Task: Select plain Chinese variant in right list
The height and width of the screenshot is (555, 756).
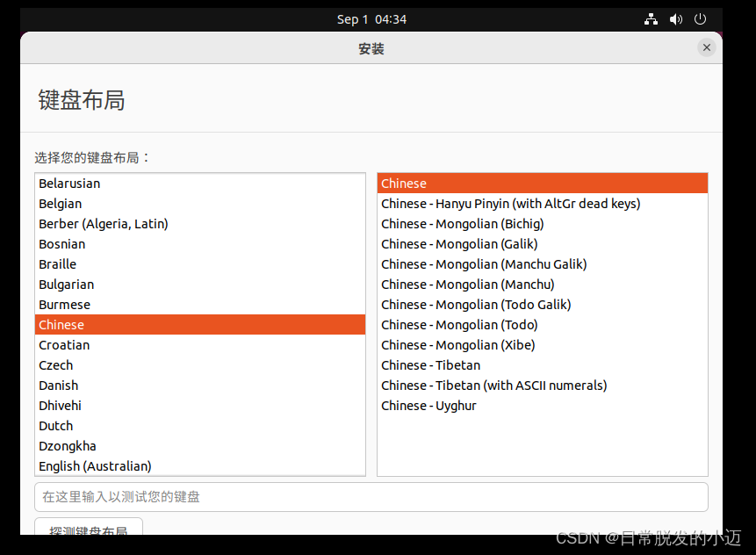Action: coord(543,184)
